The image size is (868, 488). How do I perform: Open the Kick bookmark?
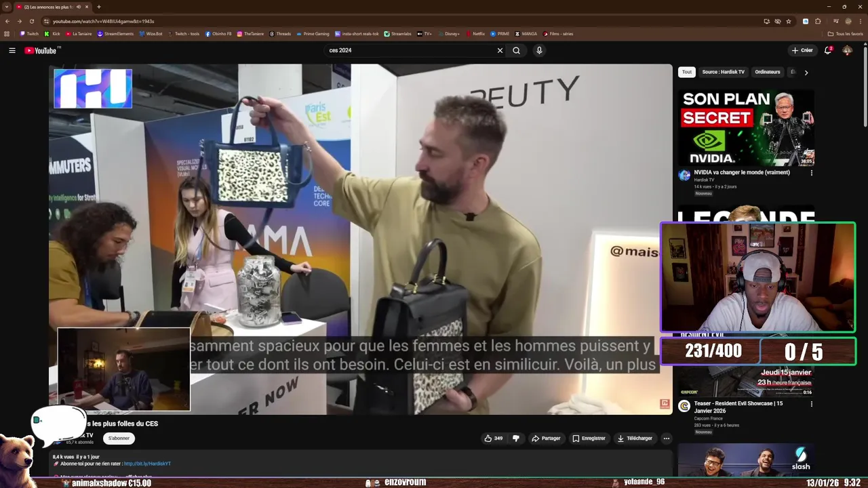click(52, 34)
